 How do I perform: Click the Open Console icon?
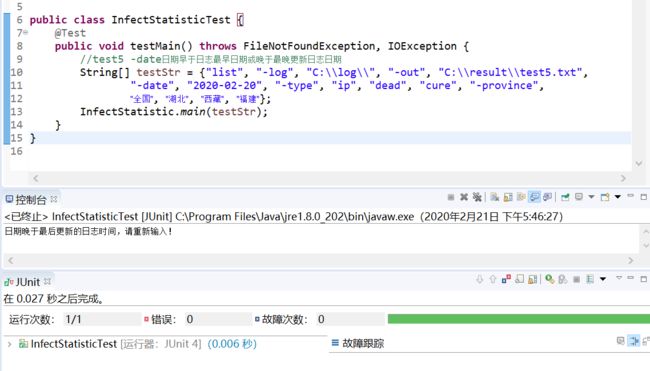coord(605,197)
